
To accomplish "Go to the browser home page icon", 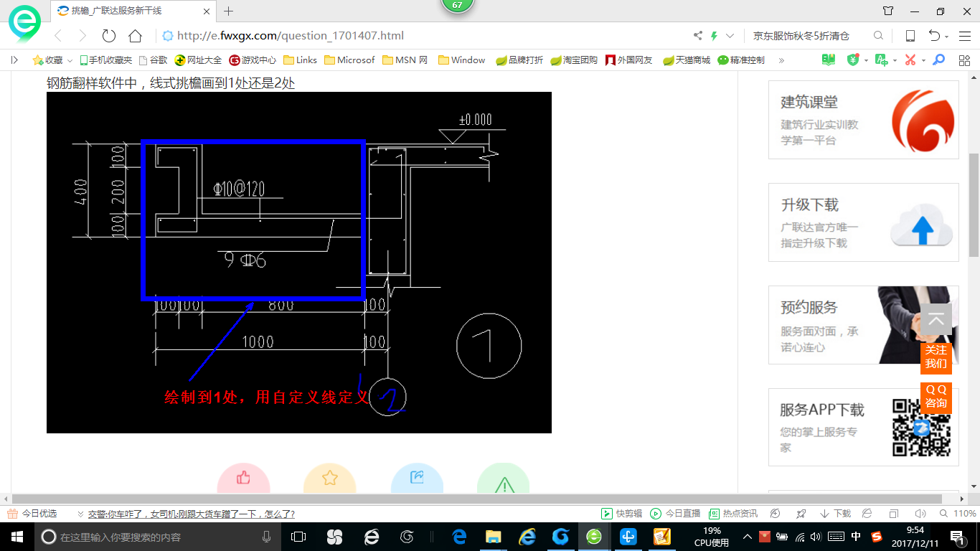I will [135, 36].
